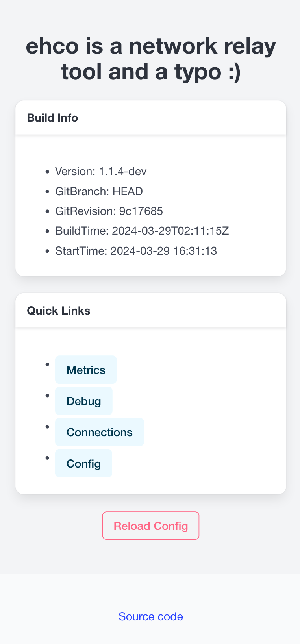Click the GitBranch HEAD entry
This screenshot has height=644, width=300.
click(x=99, y=192)
